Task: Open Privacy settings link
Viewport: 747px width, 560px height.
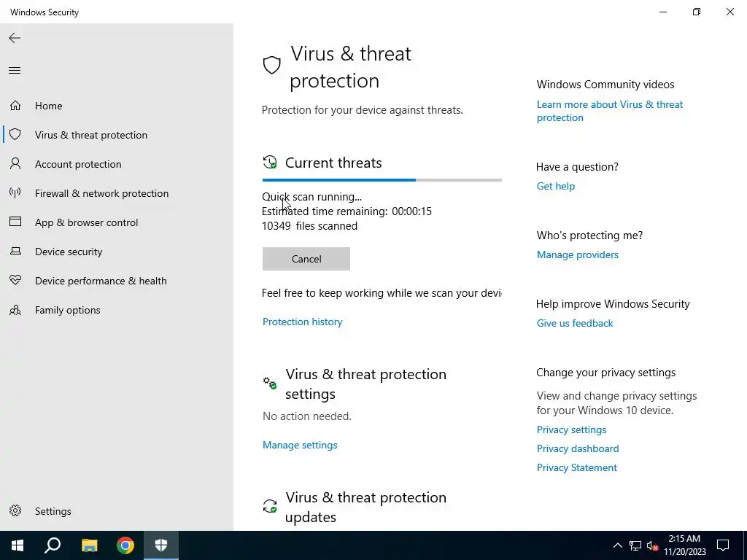Action: pos(571,429)
